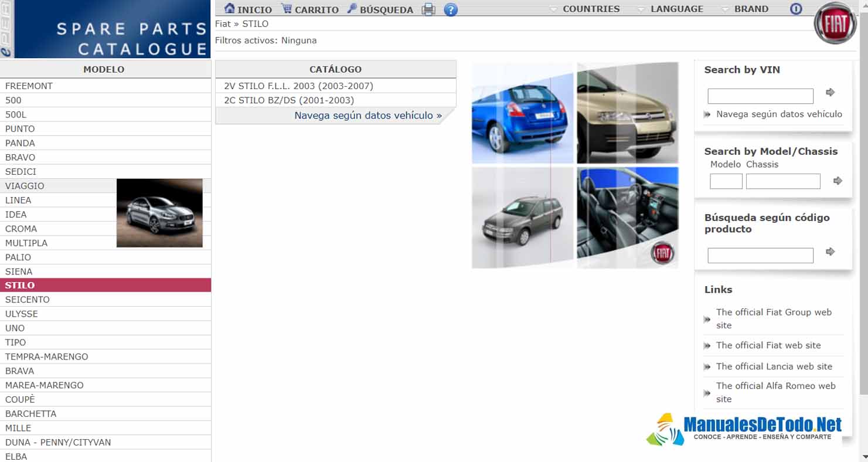Screen dimensions: 868x462
Task: Click the Fiat logo badge
Action: click(835, 23)
